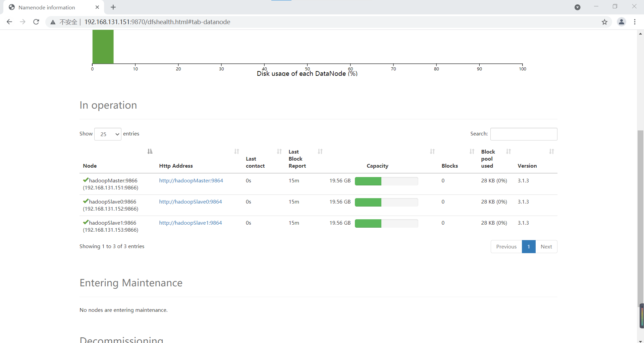Focus the table Search field
The image size is (644, 343).
524,134
